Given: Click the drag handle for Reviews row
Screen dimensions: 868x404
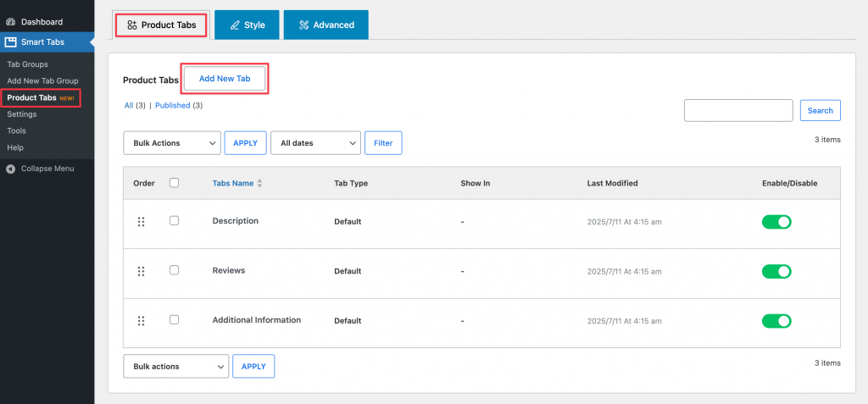Looking at the screenshot, I should [142, 271].
